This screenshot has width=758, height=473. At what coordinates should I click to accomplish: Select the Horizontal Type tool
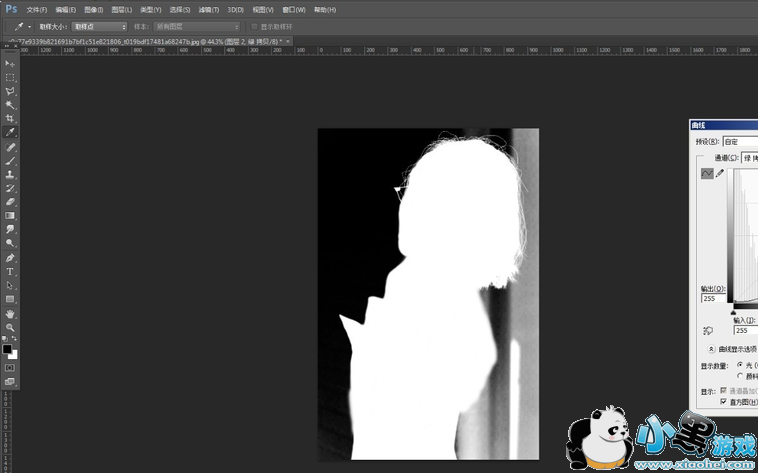[x=11, y=271]
